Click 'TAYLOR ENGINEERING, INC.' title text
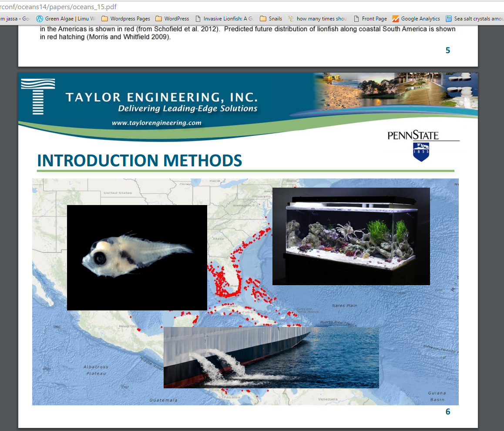The image size is (504, 431). [x=161, y=97]
